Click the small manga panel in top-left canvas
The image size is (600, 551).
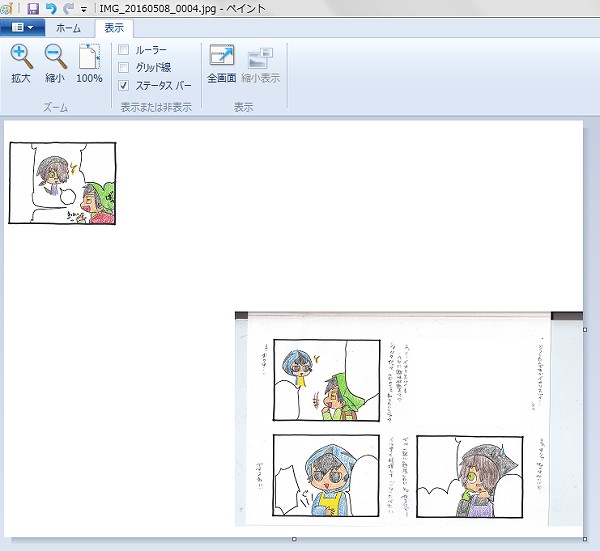click(x=62, y=183)
